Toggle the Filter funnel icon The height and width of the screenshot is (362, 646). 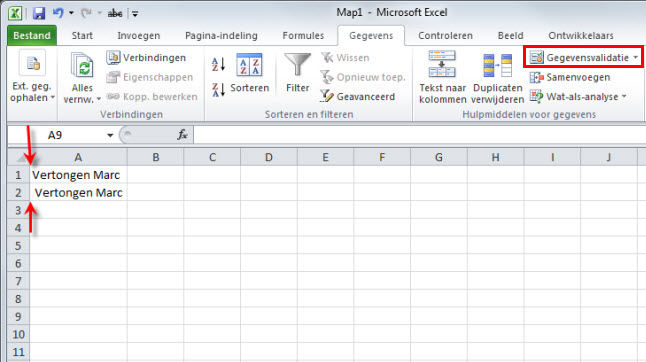click(297, 72)
